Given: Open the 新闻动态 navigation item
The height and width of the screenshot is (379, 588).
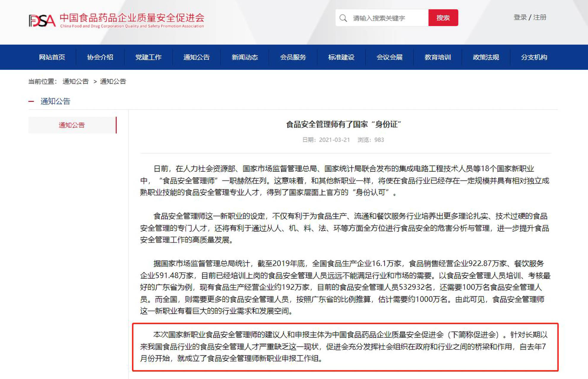Looking at the screenshot, I should tap(245, 57).
